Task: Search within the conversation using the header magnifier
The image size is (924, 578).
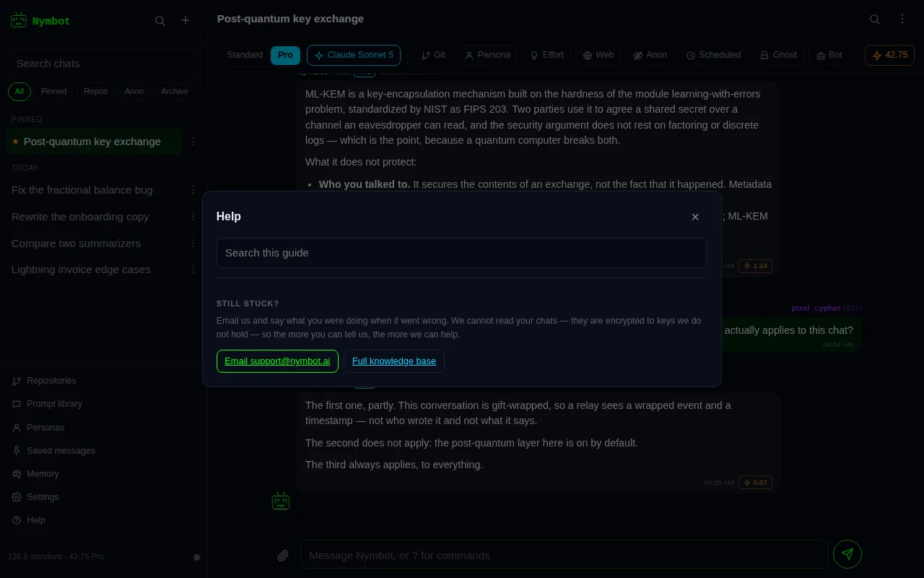Action: tap(875, 20)
